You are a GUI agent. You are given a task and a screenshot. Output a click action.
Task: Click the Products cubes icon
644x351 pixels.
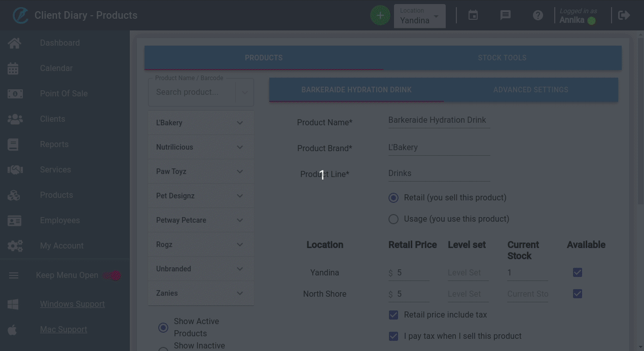pyautogui.click(x=14, y=195)
